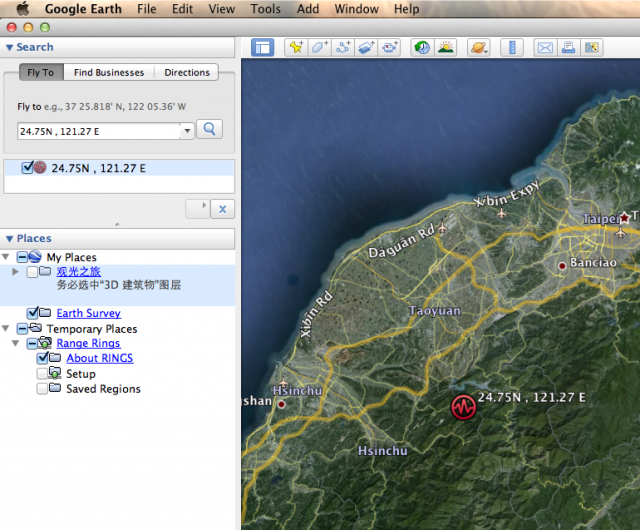The height and width of the screenshot is (530, 640).
Task: Open the 观光之旅 link
Action: (79, 272)
